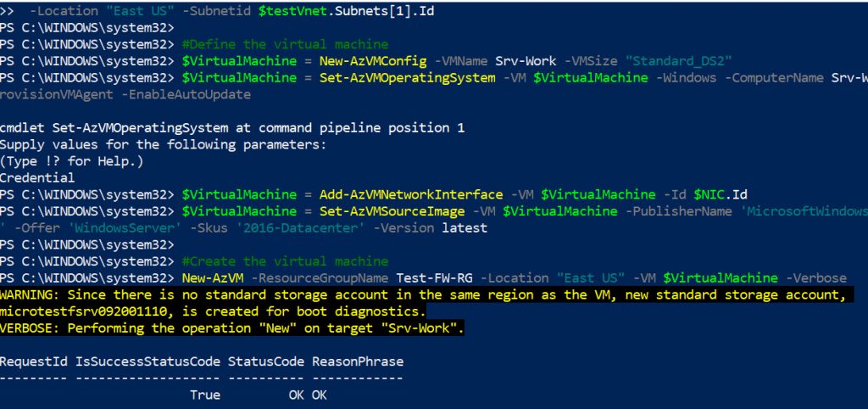The height and width of the screenshot is (409, 868).
Task: Click the ReasonPhrase column header
Action: [358, 361]
